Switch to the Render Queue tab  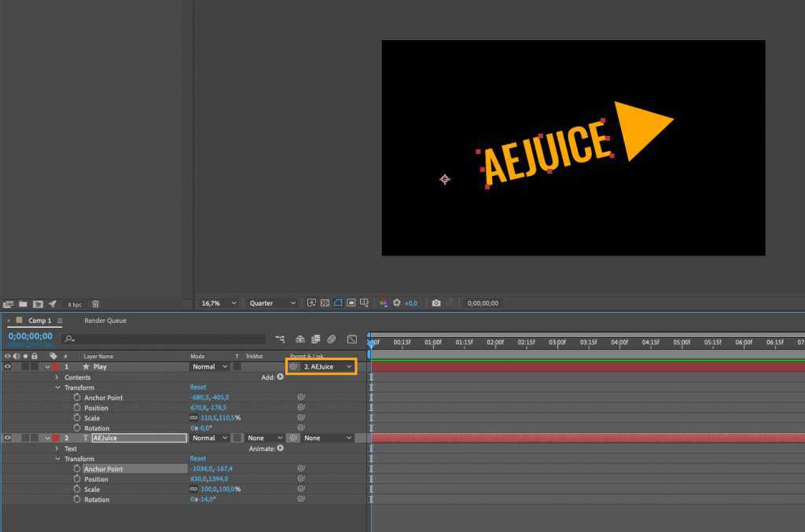click(x=106, y=321)
